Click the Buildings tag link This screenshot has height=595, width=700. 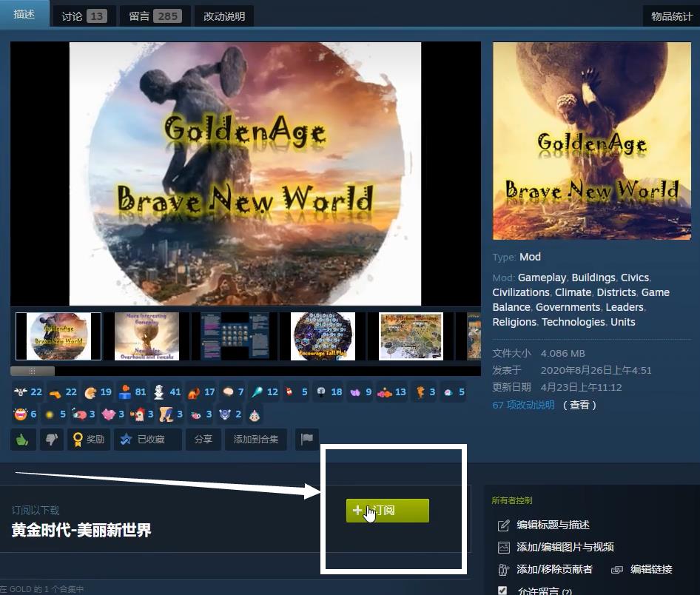coord(593,278)
